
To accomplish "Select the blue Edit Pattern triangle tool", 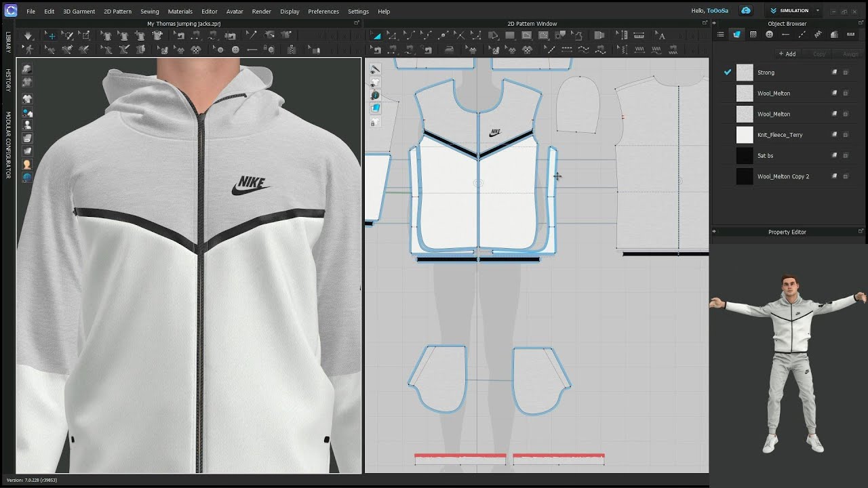I will pyautogui.click(x=377, y=35).
